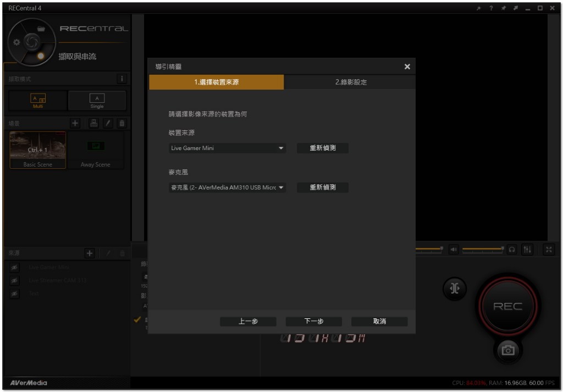This screenshot has width=563, height=392.
Task: Save the scene using the save icon
Action: coord(93,123)
